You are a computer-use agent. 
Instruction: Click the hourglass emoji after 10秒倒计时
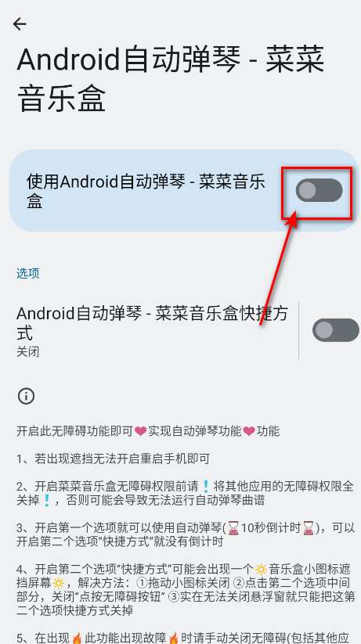pyautogui.click(x=308, y=527)
